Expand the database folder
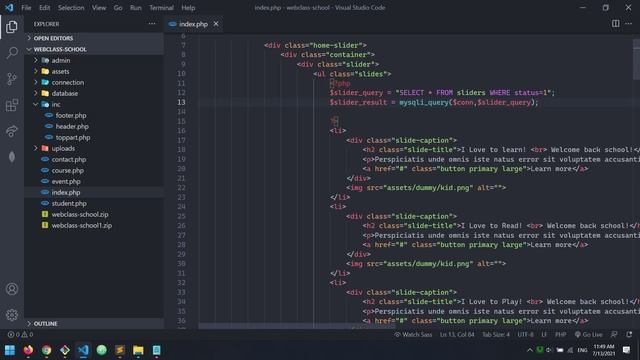The height and width of the screenshot is (360, 640). coord(94,93)
